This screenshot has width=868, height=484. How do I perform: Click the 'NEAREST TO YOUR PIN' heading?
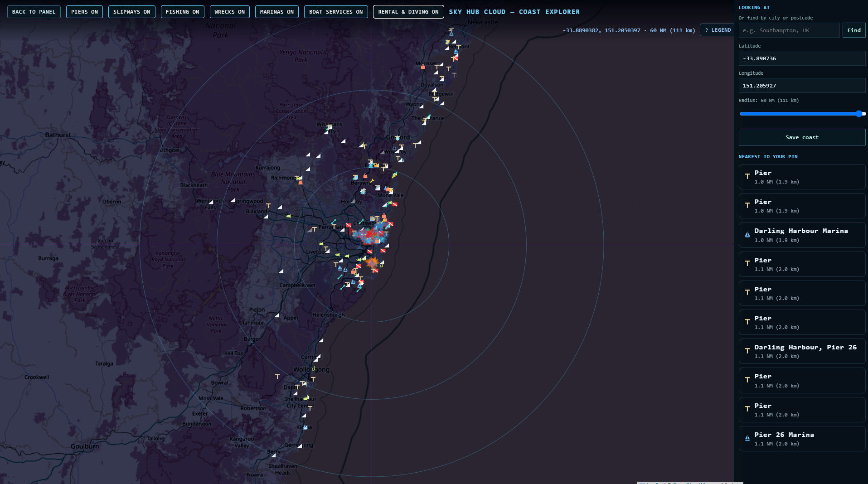click(768, 157)
